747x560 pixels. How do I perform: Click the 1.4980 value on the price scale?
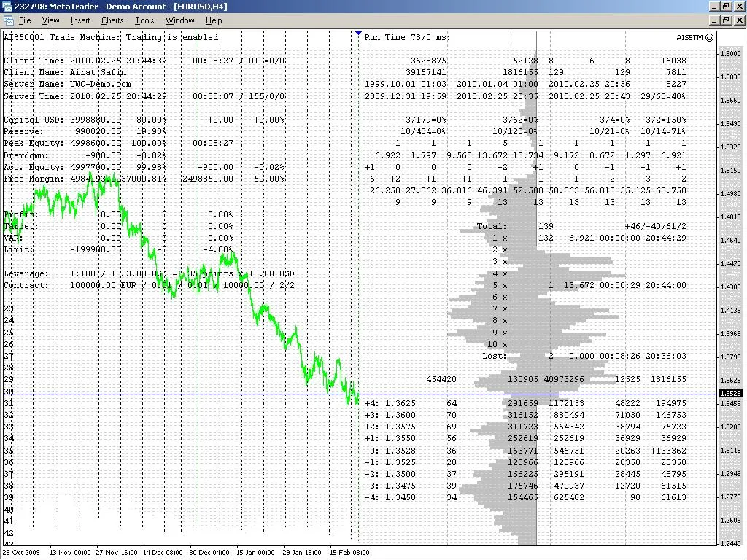730,194
